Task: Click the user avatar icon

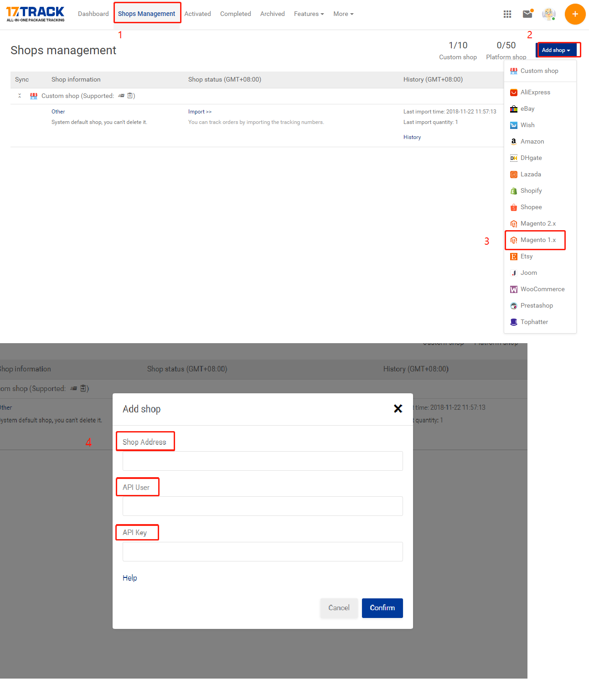Action: pos(548,14)
